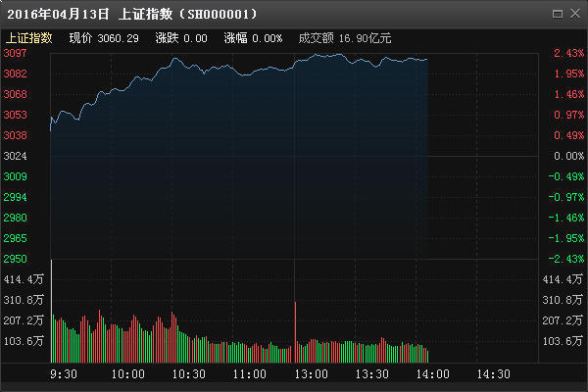Select the 9:30 time axis label
Screen dimensions: 588x392
[x=64, y=374]
